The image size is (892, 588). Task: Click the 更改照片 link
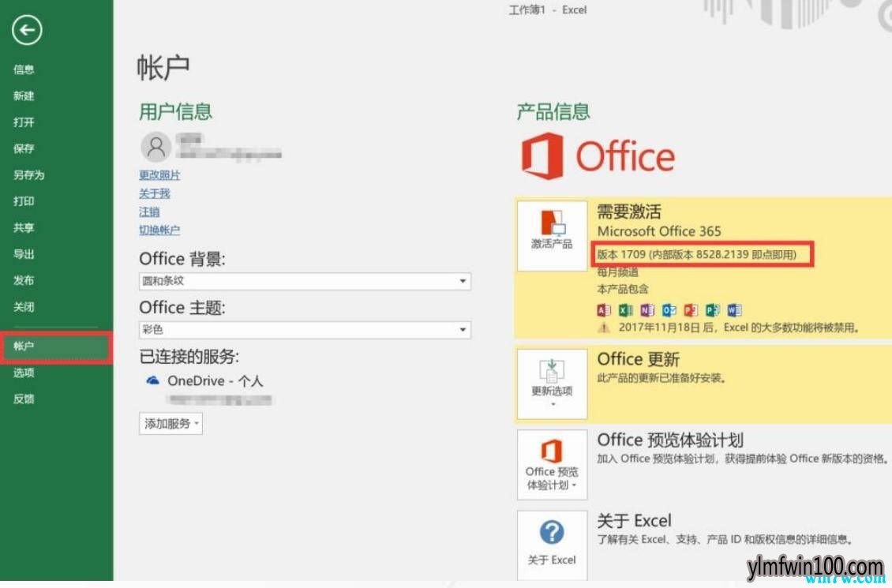click(x=159, y=175)
